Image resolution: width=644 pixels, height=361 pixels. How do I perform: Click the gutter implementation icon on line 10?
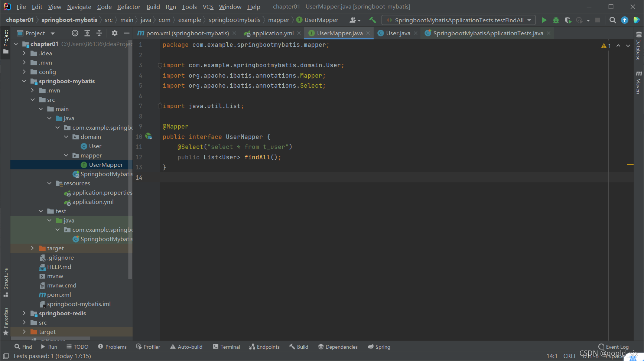(x=149, y=136)
